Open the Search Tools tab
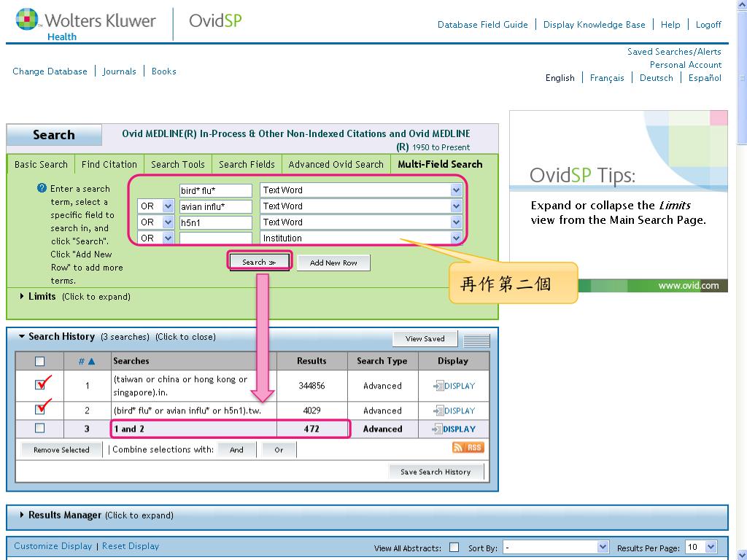Viewport: 747px width, 560px height. (x=178, y=164)
